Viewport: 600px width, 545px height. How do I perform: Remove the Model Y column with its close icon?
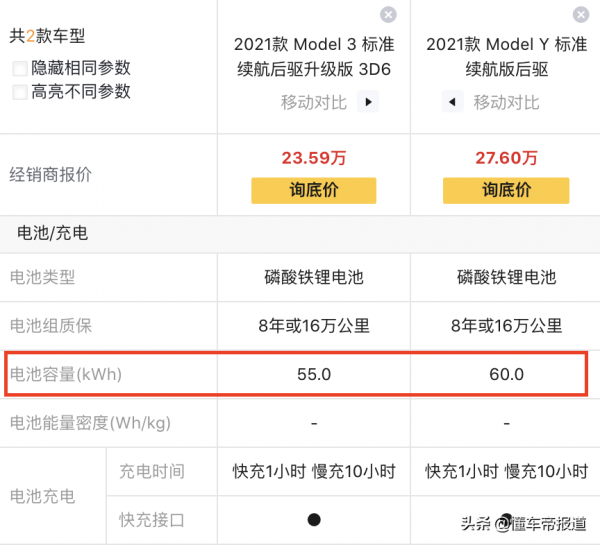point(581,14)
